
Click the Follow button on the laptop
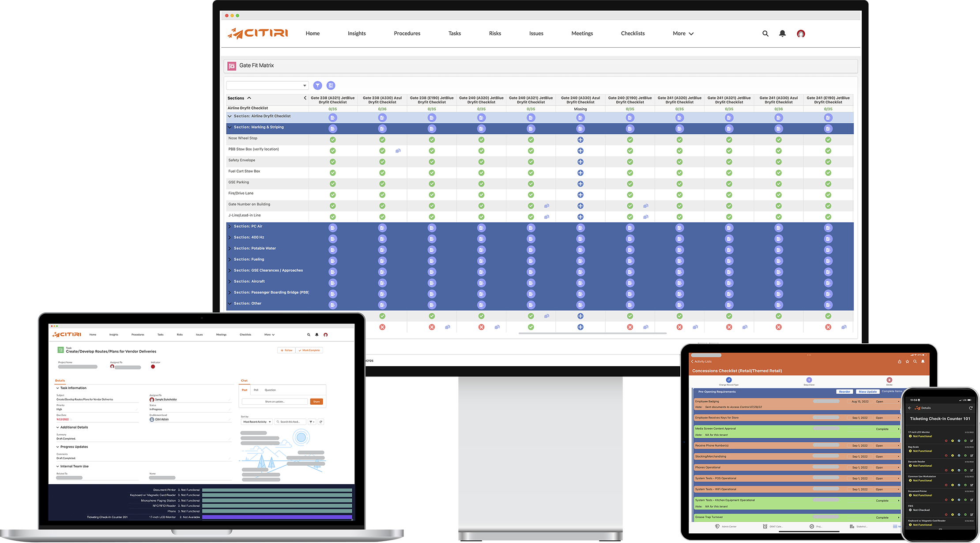click(x=286, y=350)
